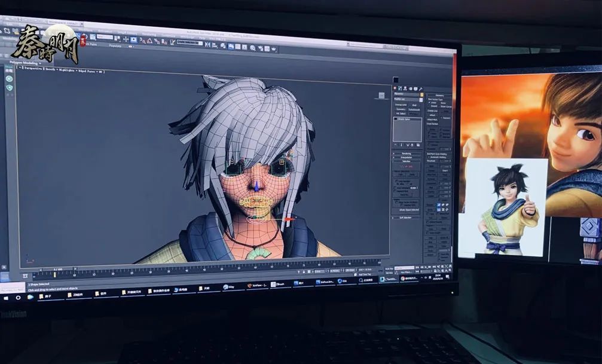602x364 pixels.
Task: Click the Select and Manipulate cross-arrow icon
Action: [x=126, y=39]
